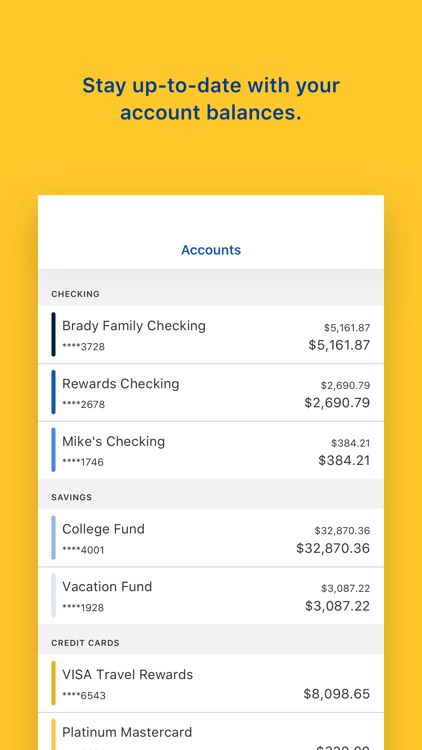
Task: Click the blue Rewards Checking color bar
Action: 54,392
